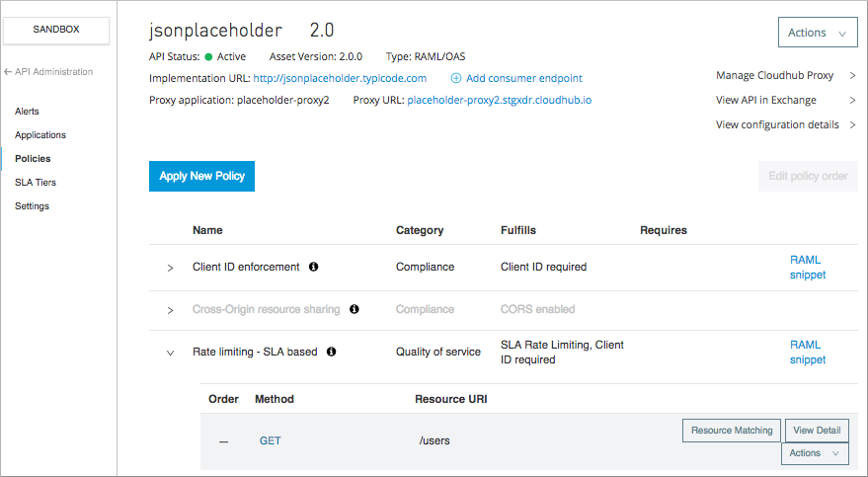
Task: Open RAML snippet for Client ID enforcement
Action: [808, 268]
